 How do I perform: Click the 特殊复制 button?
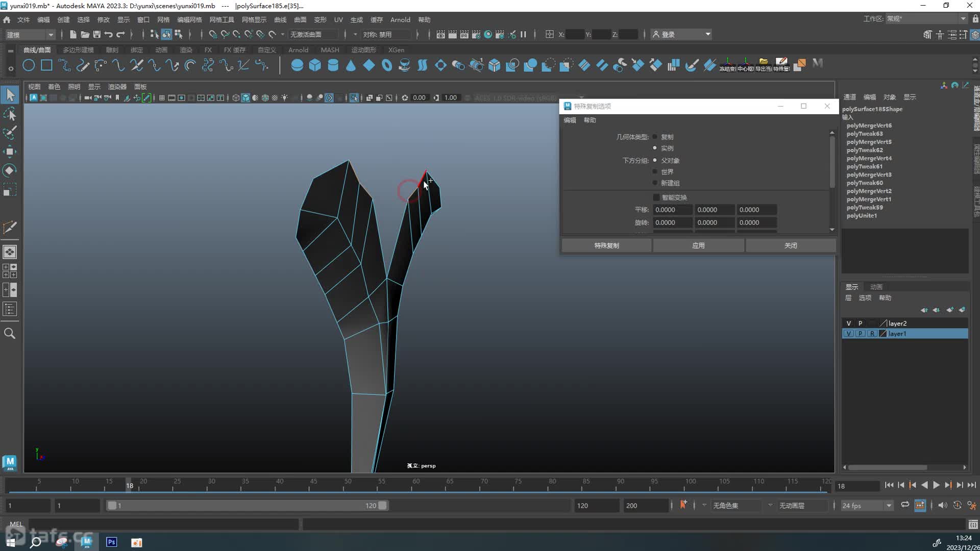606,246
